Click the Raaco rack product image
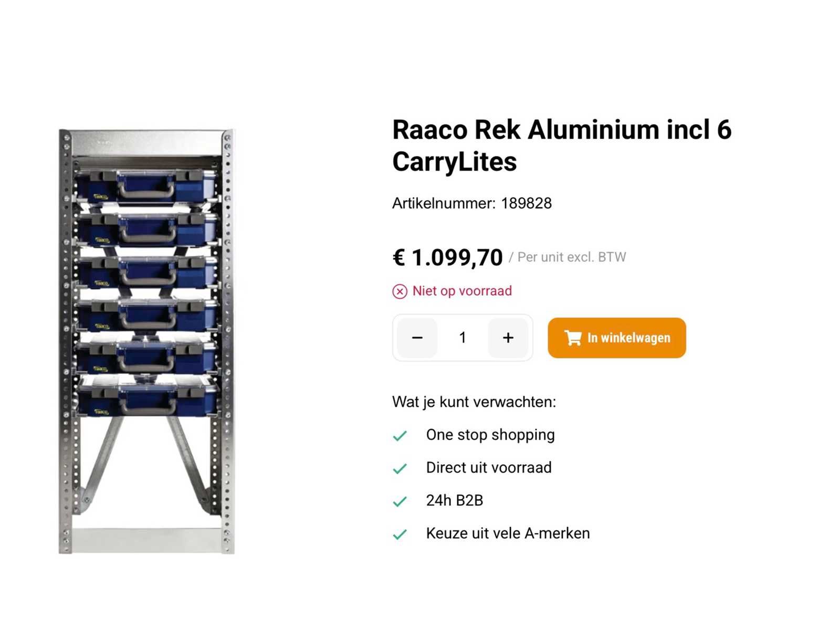Image resolution: width=840 pixels, height=630 pixels. 146,341
